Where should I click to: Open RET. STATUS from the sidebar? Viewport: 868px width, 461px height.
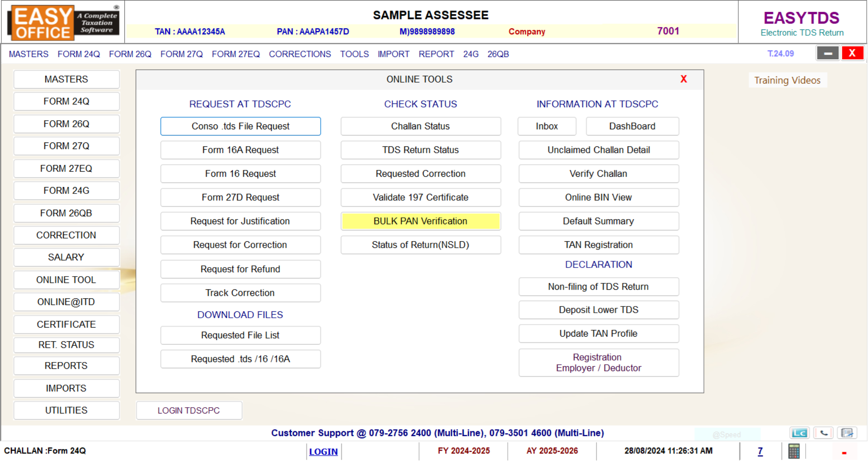(x=66, y=345)
